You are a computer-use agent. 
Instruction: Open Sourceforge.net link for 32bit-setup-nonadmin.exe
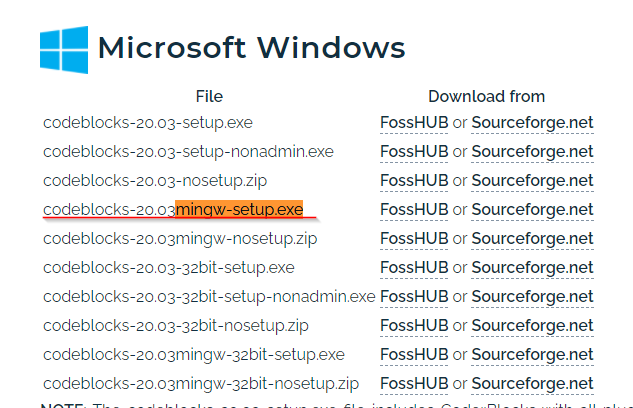[x=532, y=297]
